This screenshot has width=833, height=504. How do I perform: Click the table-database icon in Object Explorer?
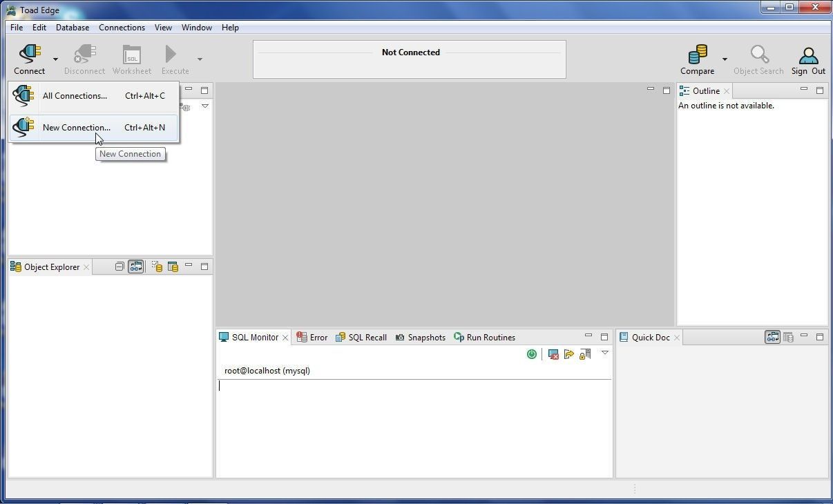point(173,266)
